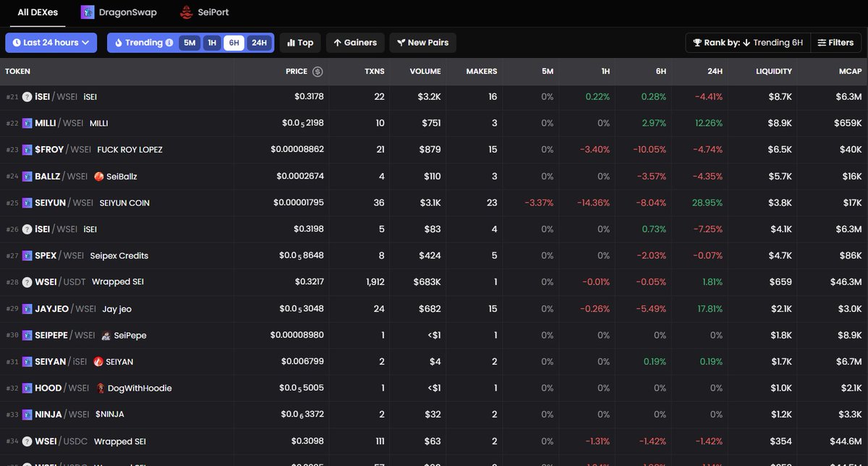Click the DogWithHoodie token logo

100,389
